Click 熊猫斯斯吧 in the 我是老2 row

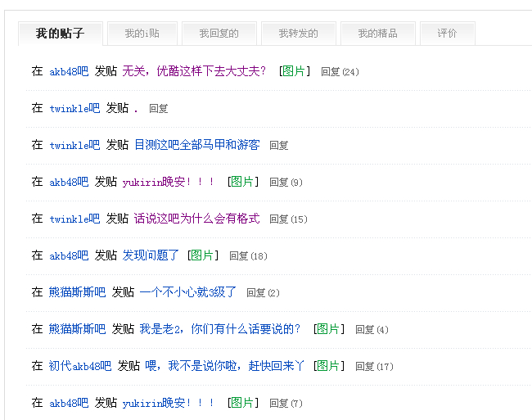click(78, 329)
